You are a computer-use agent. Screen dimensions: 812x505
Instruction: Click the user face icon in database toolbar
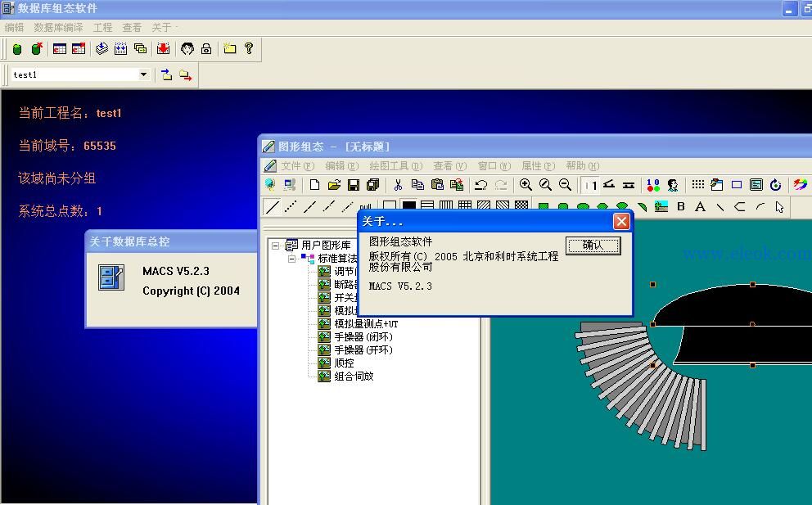pos(187,48)
